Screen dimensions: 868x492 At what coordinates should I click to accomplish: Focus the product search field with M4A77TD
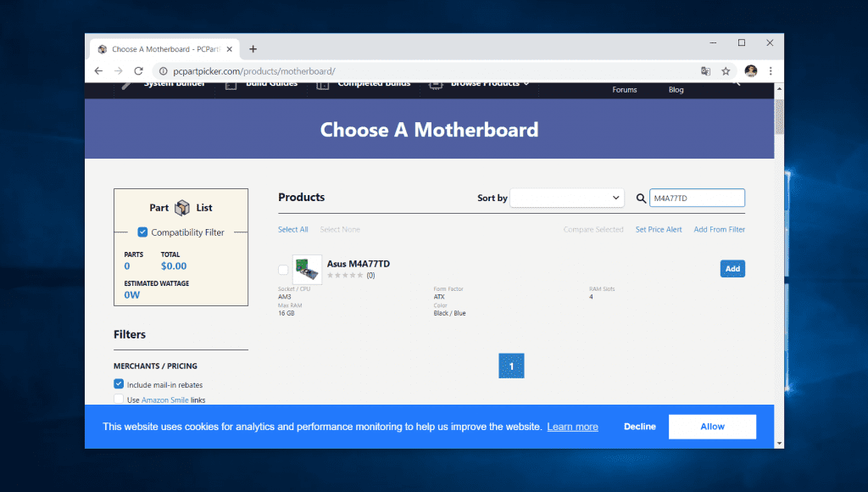pos(697,198)
